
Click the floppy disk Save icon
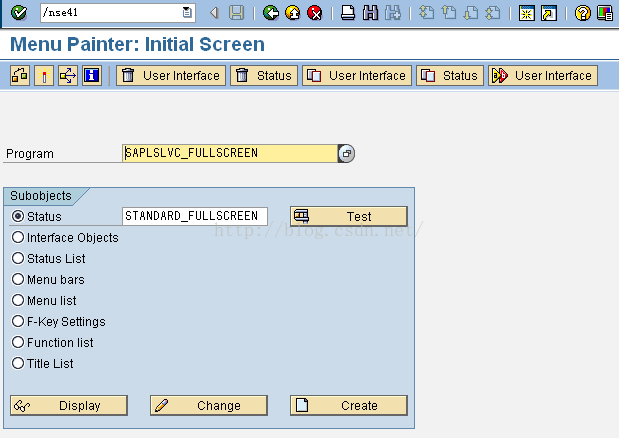(236, 13)
